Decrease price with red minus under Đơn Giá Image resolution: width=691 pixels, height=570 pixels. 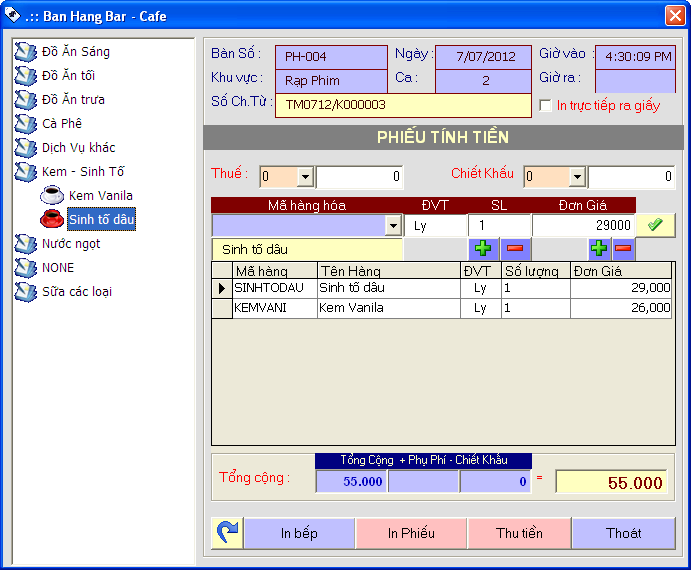pos(623,249)
